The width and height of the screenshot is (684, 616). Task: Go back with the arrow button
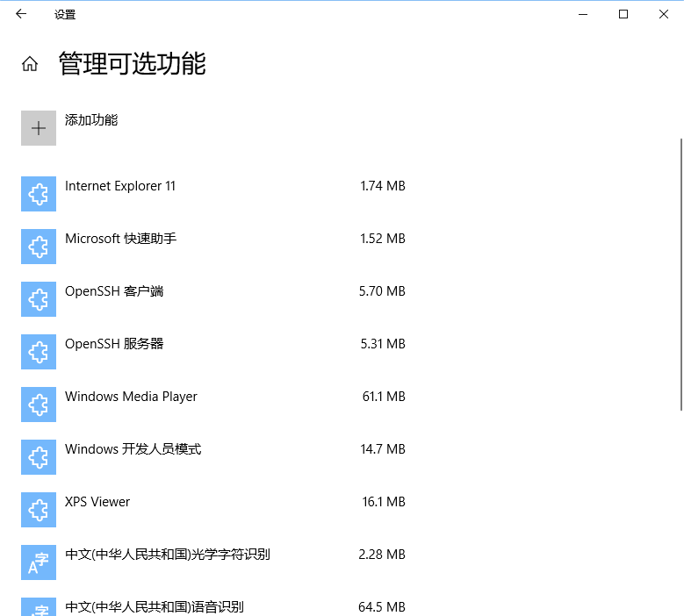21,14
